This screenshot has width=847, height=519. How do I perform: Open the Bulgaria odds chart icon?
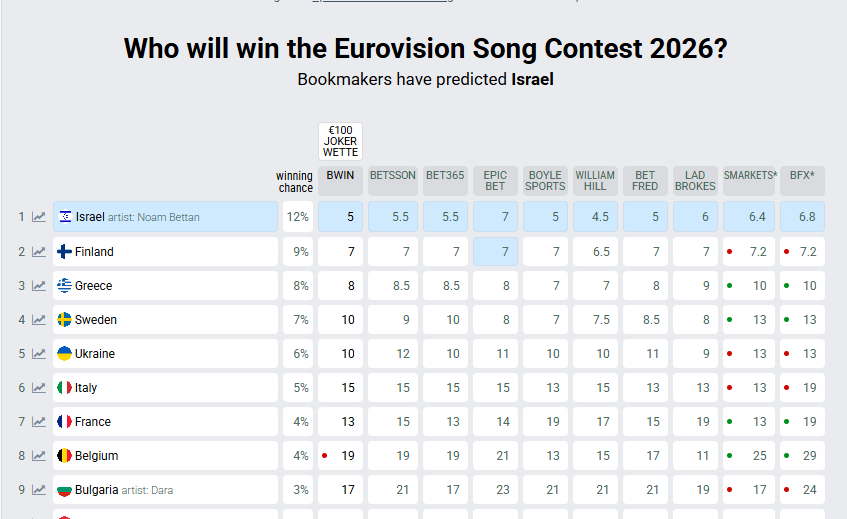pos(39,489)
